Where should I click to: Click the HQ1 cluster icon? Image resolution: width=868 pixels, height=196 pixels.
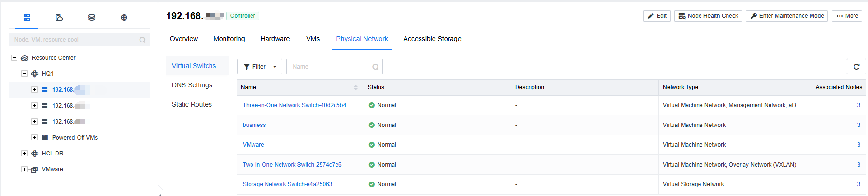point(35,74)
